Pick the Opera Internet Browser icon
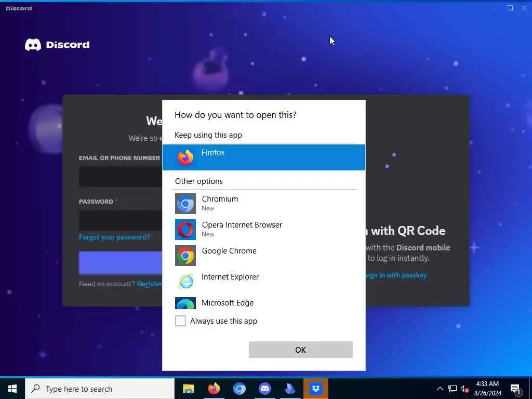The width and height of the screenshot is (532, 399). (x=185, y=229)
